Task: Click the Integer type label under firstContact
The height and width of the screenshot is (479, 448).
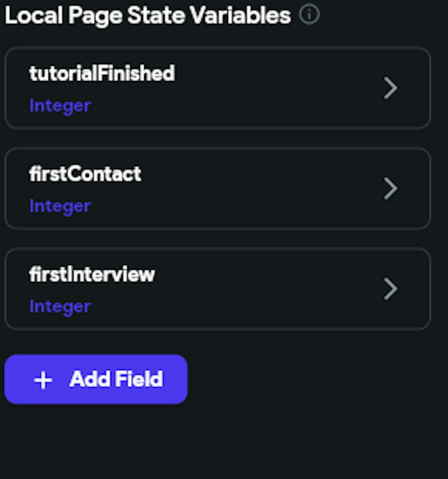Action: [x=60, y=207]
